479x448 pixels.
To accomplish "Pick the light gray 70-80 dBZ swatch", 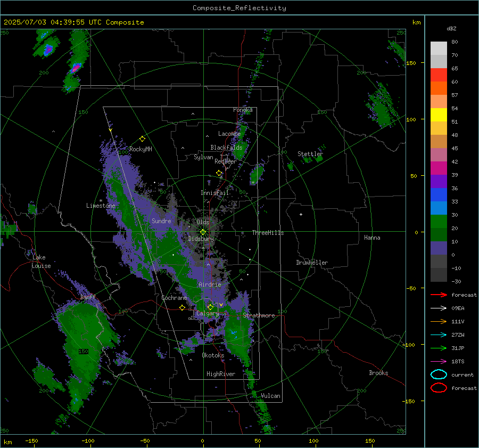I will 439,48.
